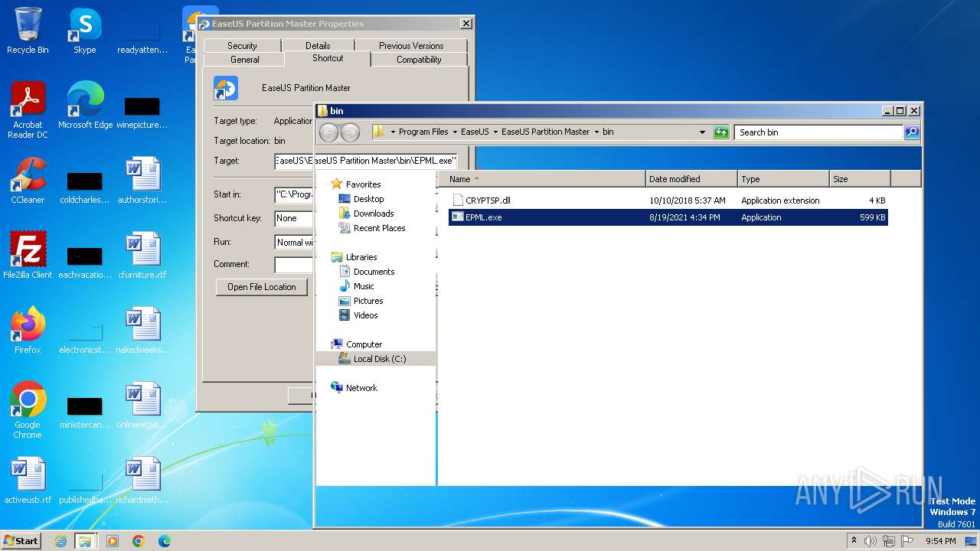Click the search magnifier icon in Explorer
The image size is (980, 551).
click(911, 132)
